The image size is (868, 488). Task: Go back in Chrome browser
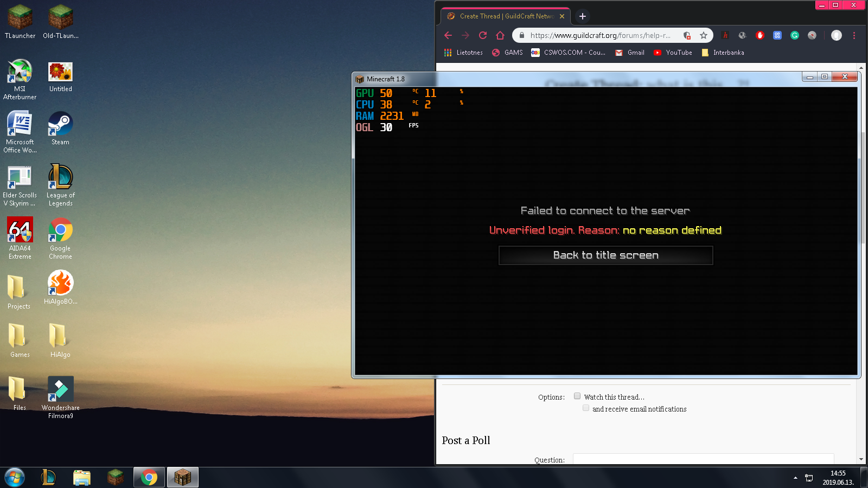(448, 35)
